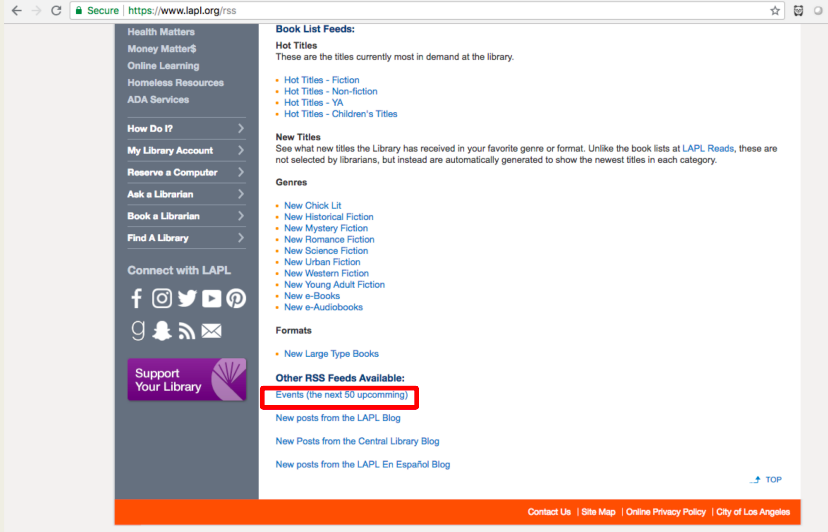Expand Reserve a Computer chevron
This screenshot has height=532, width=828.
pyautogui.click(x=241, y=172)
